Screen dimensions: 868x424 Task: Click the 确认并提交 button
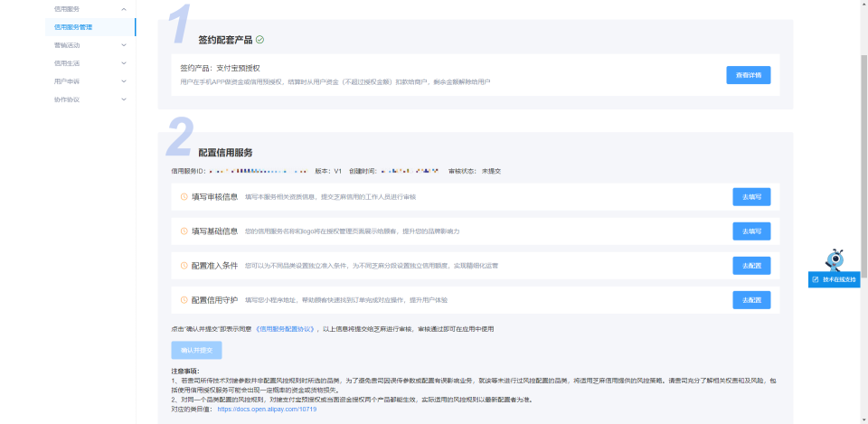click(x=196, y=350)
